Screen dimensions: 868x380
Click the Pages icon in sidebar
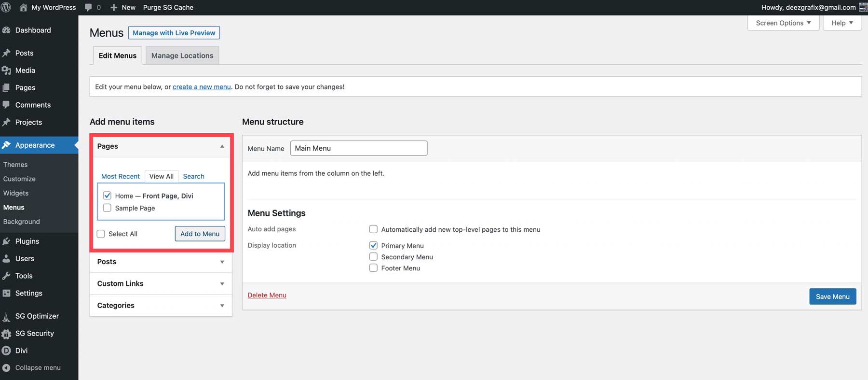[x=6, y=88]
